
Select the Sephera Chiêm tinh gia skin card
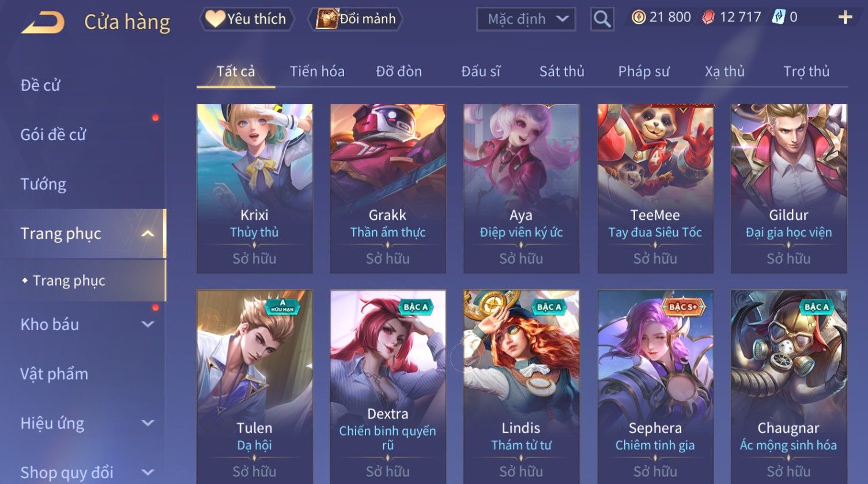coord(655,387)
